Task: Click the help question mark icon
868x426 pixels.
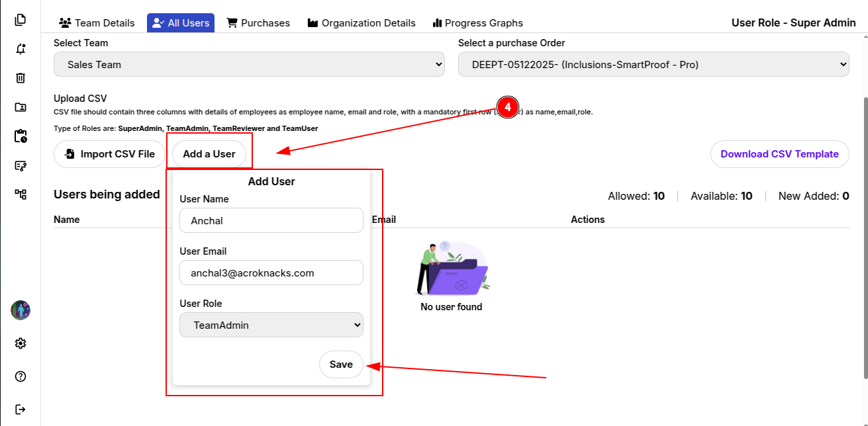Action: coord(21,376)
